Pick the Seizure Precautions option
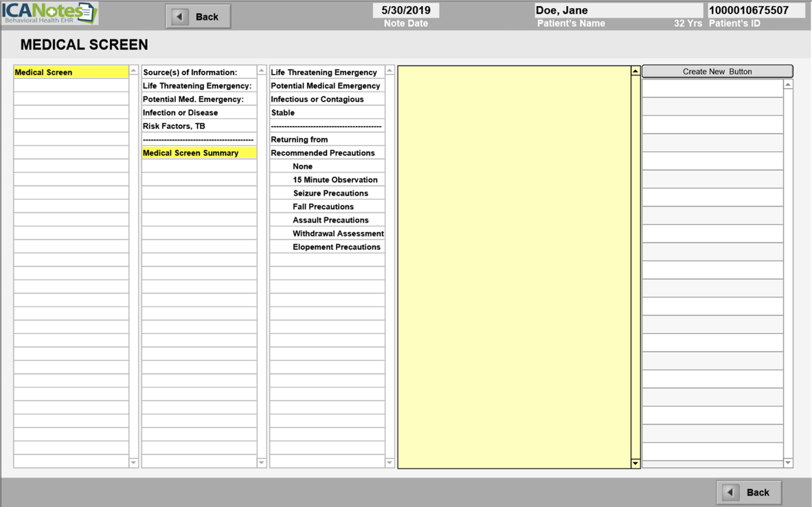This screenshot has height=507, width=812. 330,193
